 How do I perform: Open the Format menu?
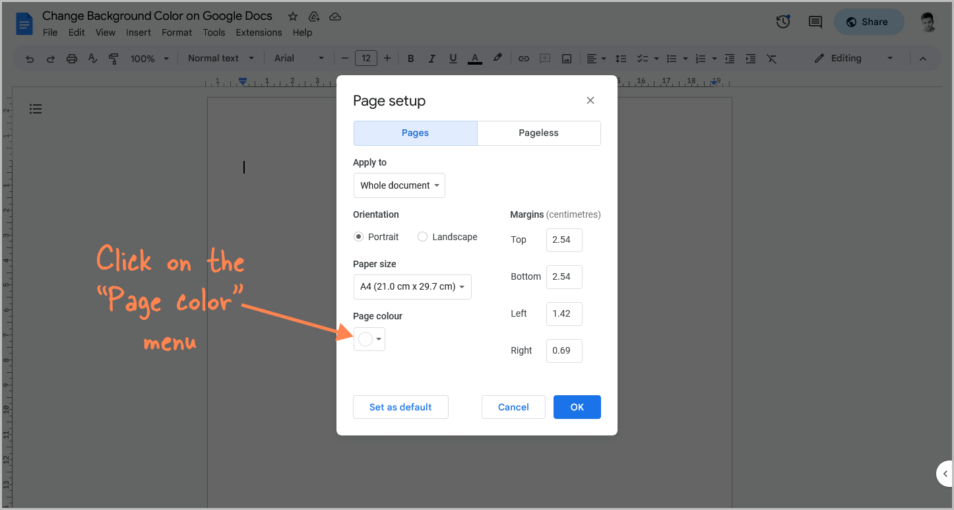click(176, 32)
